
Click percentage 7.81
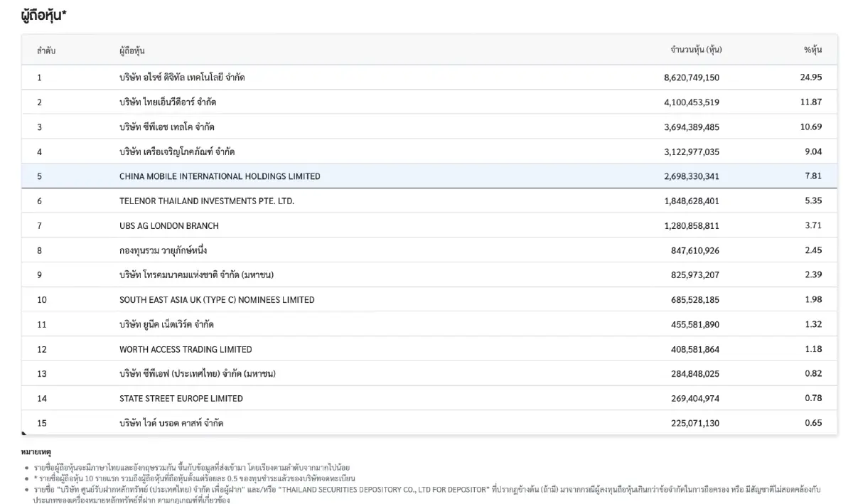pos(813,176)
